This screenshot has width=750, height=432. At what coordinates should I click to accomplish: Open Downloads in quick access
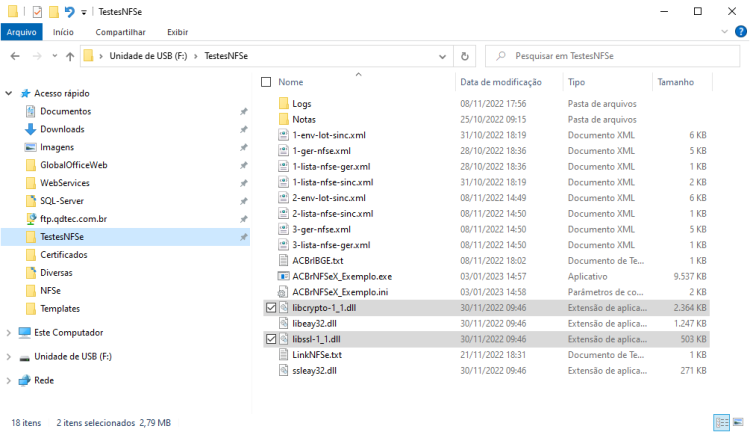(62, 129)
